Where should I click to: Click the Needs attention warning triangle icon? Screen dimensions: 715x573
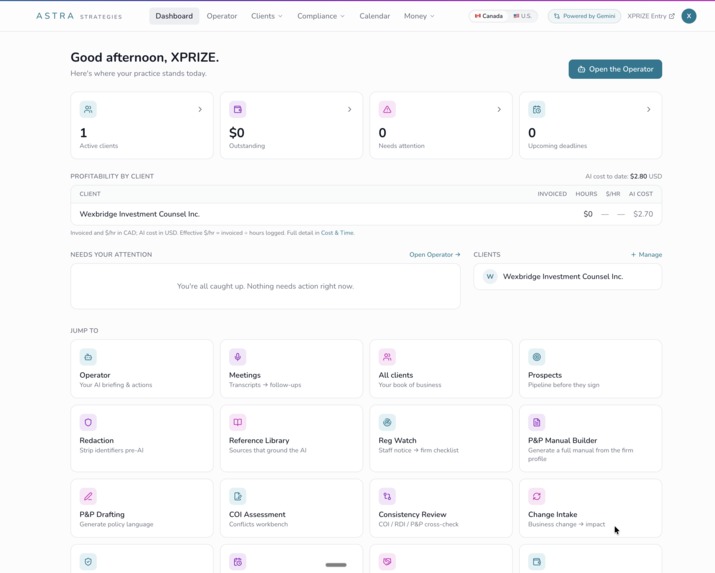pyautogui.click(x=387, y=109)
